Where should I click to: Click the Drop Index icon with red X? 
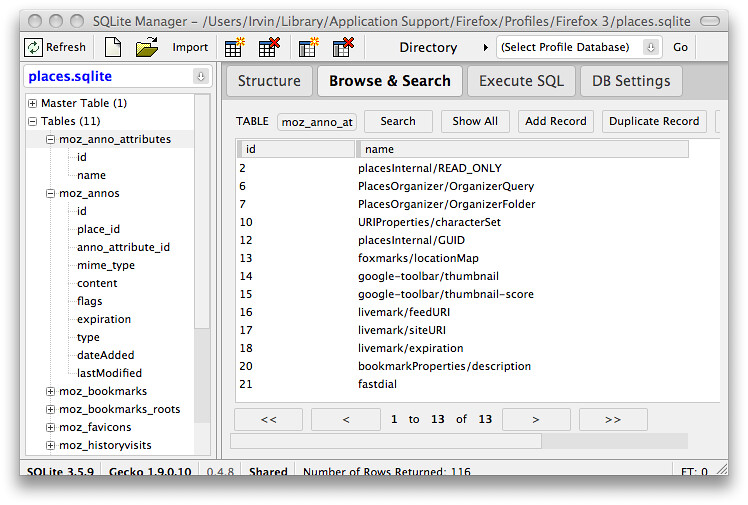click(x=343, y=47)
